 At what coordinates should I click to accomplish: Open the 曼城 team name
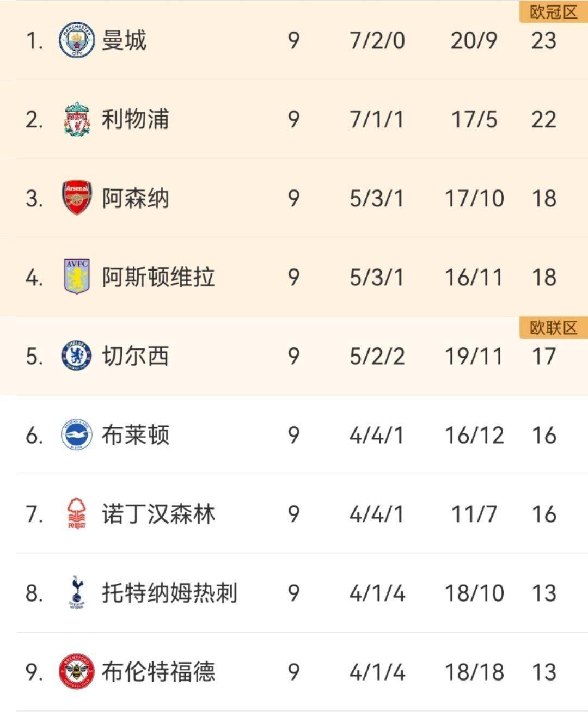coord(124,40)
